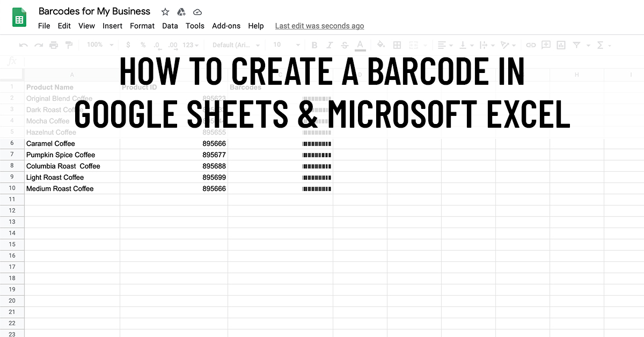Select the borders tool
The width and height of the screenshot is (644, 337).
point(396,45)
